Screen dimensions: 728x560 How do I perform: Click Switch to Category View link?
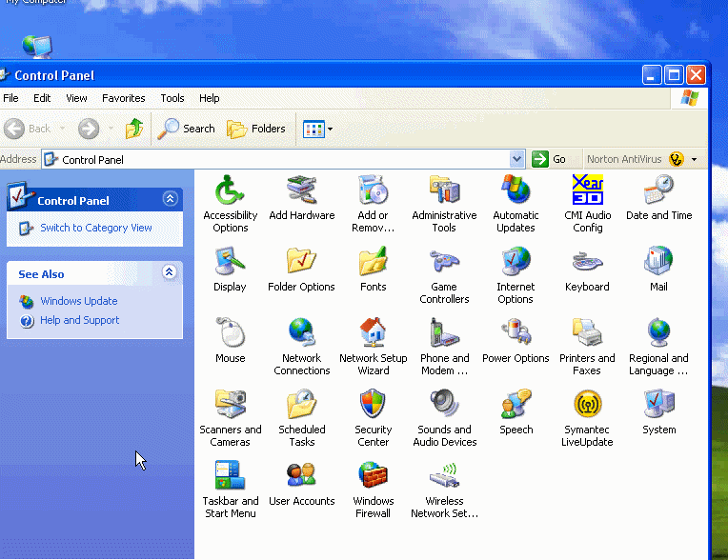tap(95, 228)
